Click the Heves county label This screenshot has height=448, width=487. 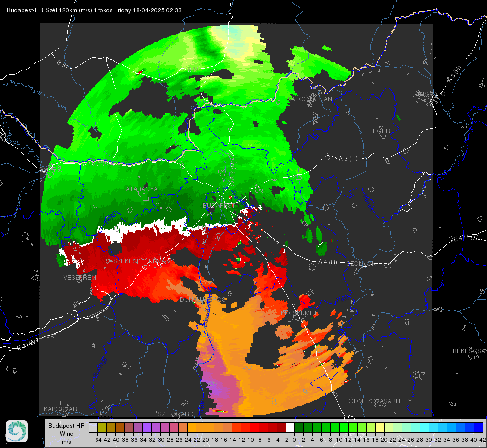tap(368, 202)
